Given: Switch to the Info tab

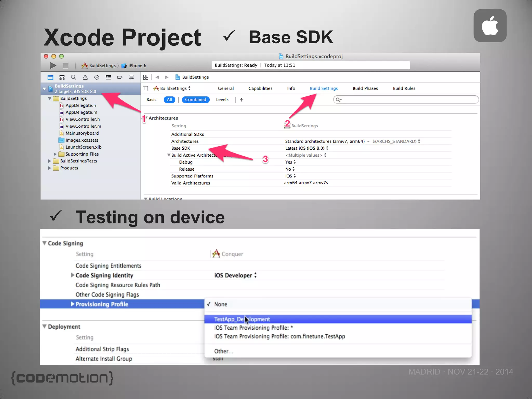Looking at the screenshot, I should (291, 88).
